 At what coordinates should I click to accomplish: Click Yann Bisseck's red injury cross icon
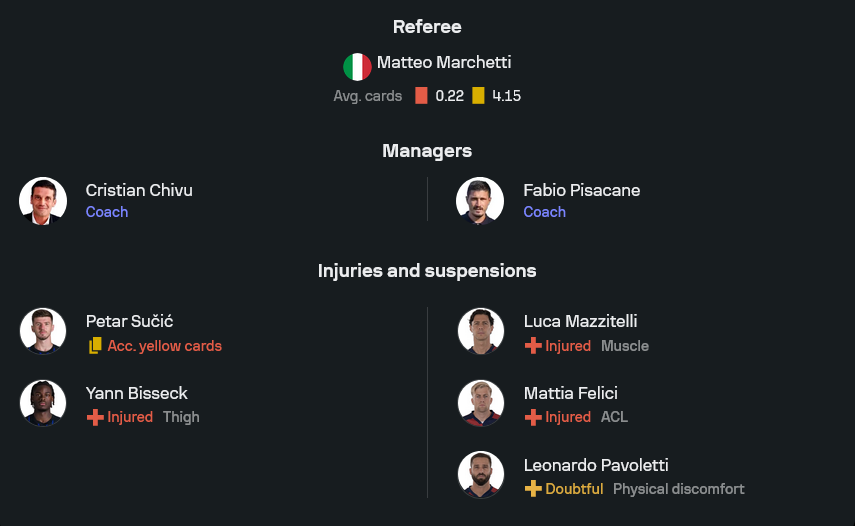coord(95,417)
